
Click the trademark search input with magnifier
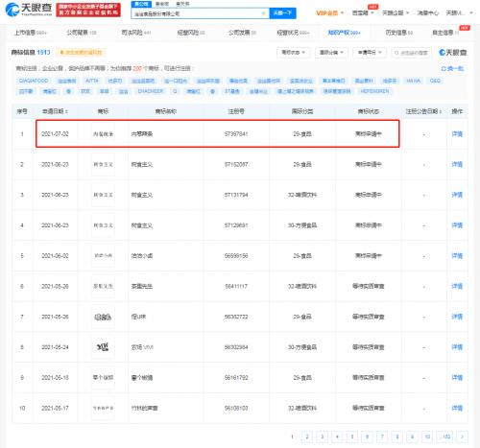tap(411, 53)
